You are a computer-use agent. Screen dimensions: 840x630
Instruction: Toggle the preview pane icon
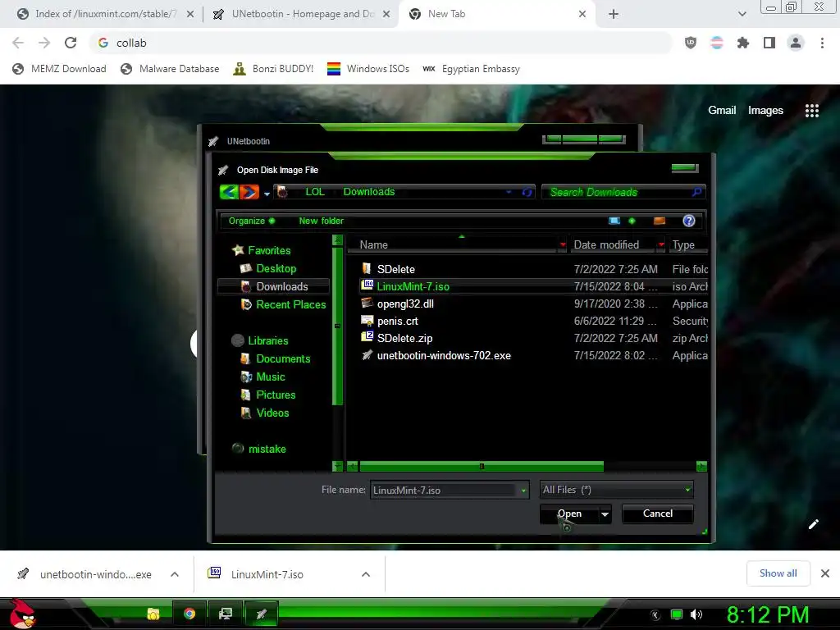pyautogui.click(x=660, y=221)
